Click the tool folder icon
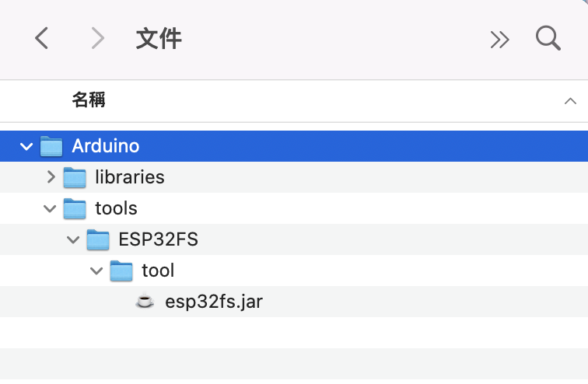588x384 pixels. (121, 271)
